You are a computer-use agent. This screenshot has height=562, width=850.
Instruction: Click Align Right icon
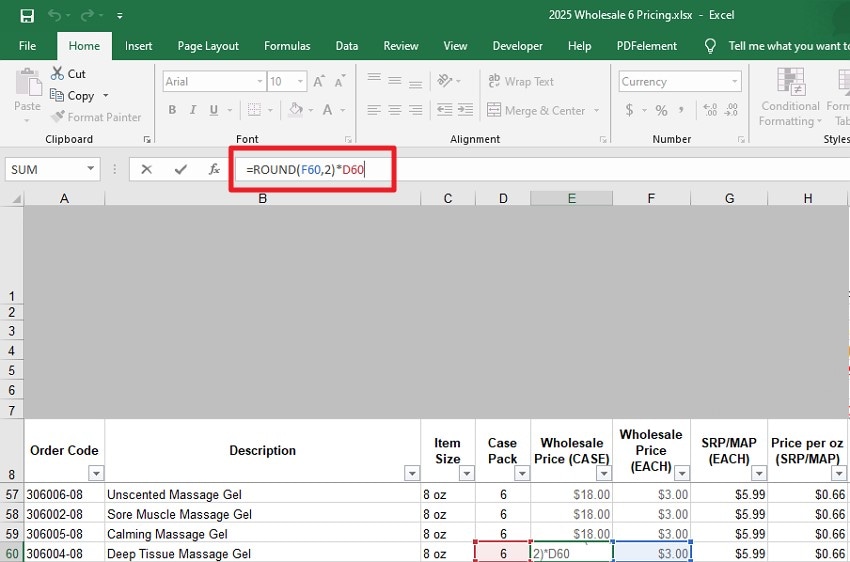(x=416, y=110)
